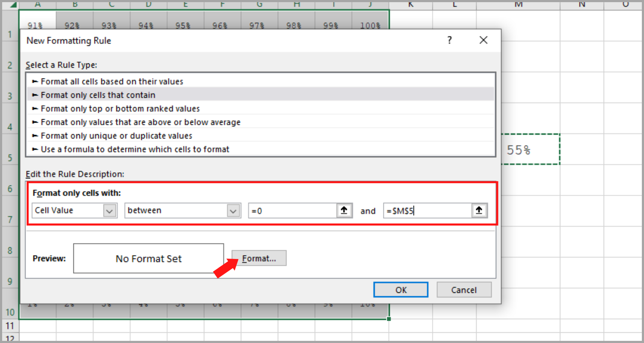This screenshot has height=343, width=644.
Task: Open the Format... dialog
Action: 258,258
